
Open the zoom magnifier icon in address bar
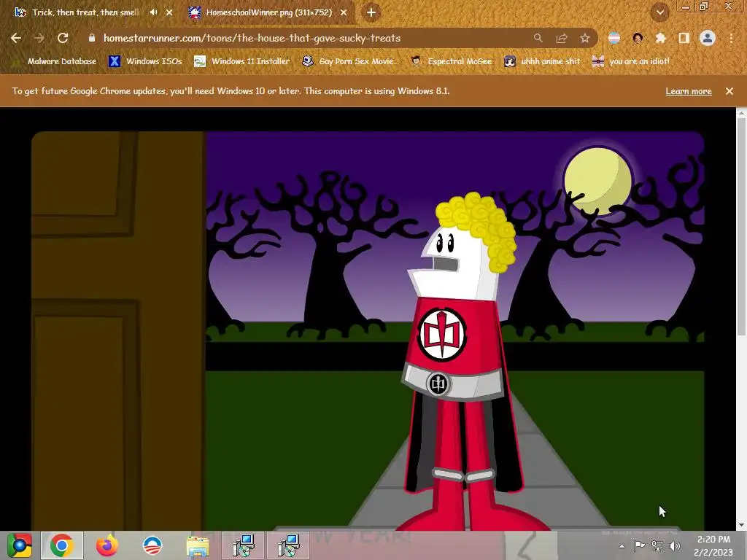pos(538,38)
